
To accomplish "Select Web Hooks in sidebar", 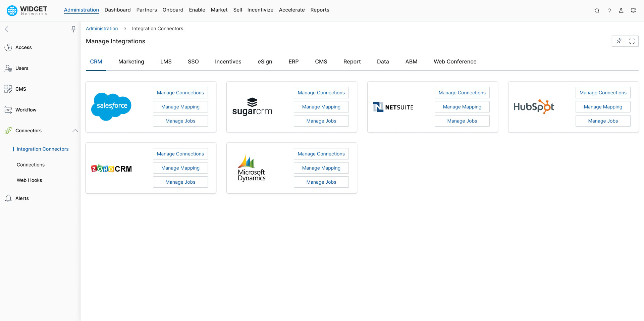I will pos(30,180).
